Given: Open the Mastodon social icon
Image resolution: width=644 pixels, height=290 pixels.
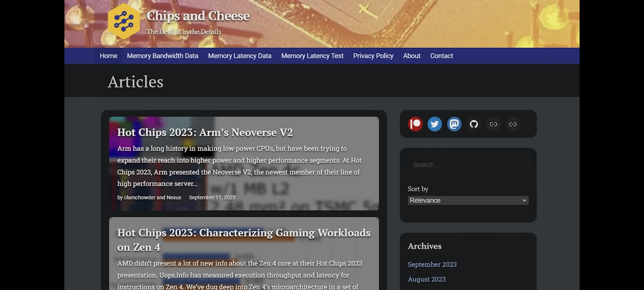Looking at the screenshot, I should click(454, 124).
